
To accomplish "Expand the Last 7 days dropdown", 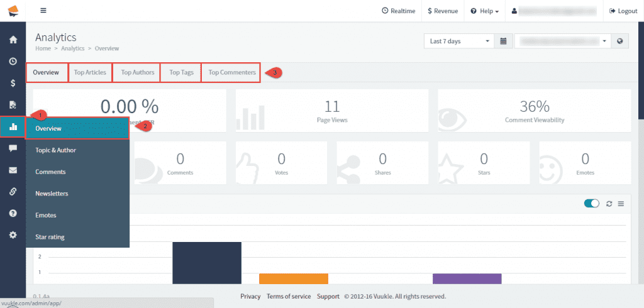I will click(x=459, y=41).
